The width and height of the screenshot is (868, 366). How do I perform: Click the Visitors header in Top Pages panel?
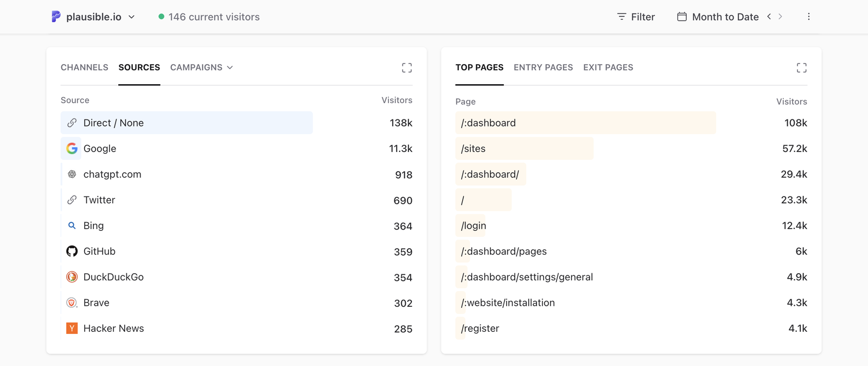[x=792, y=102]
